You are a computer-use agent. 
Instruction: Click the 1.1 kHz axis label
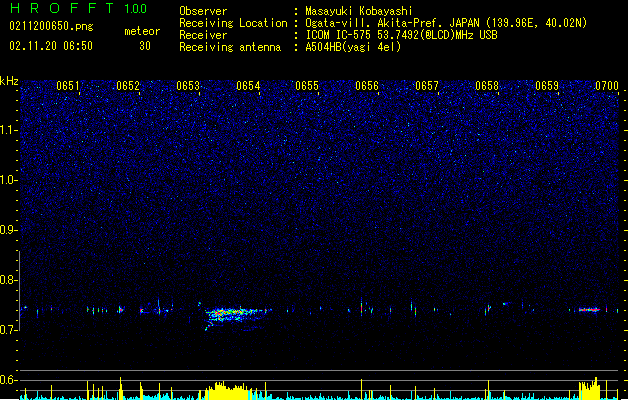point(8,130)
